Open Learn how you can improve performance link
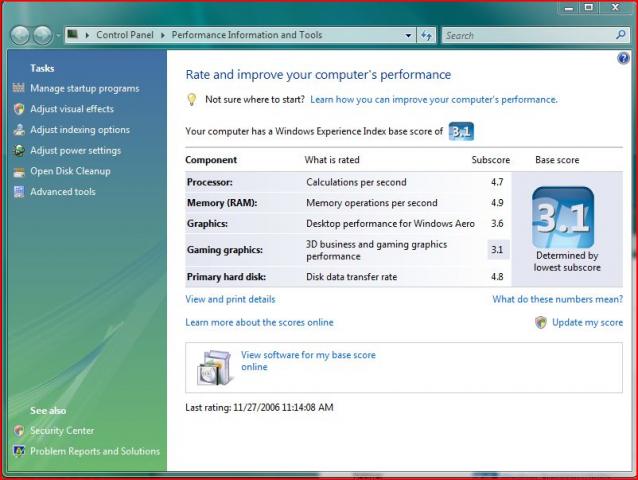Viewport: 638px width, 480px height. pos(434,100)
